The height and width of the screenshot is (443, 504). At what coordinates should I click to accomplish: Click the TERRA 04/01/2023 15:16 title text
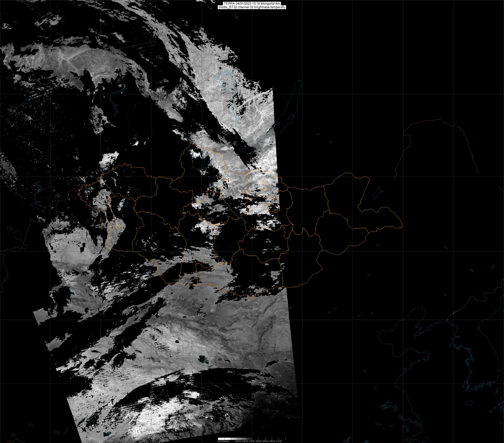tap(252, 3)
